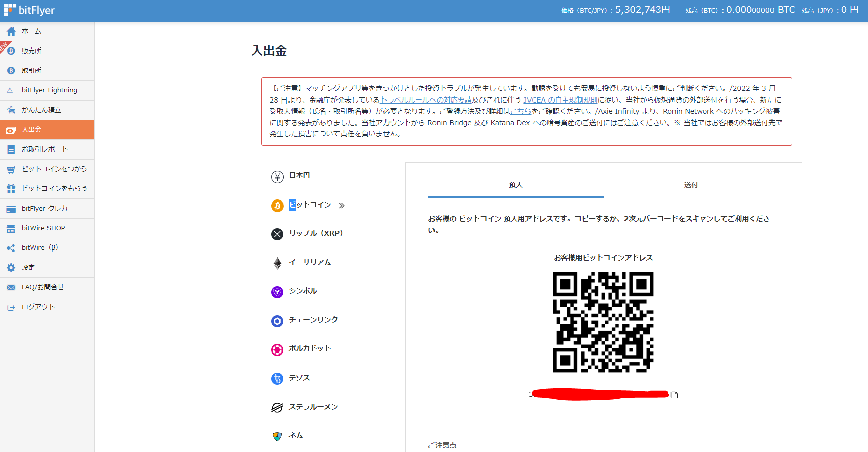The image size is (868, 452).
Task: Select シンボル currency label
Action: coord(303,291)
